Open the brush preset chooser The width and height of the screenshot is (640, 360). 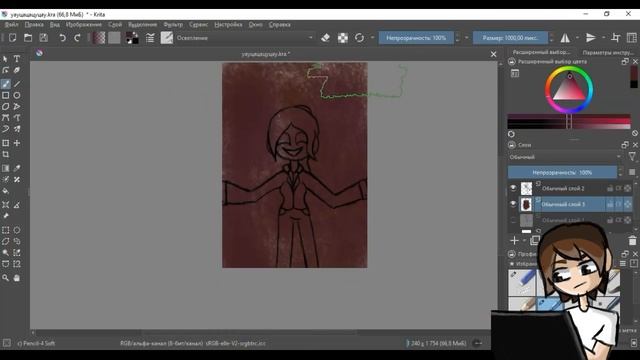[x=167, y=38]
